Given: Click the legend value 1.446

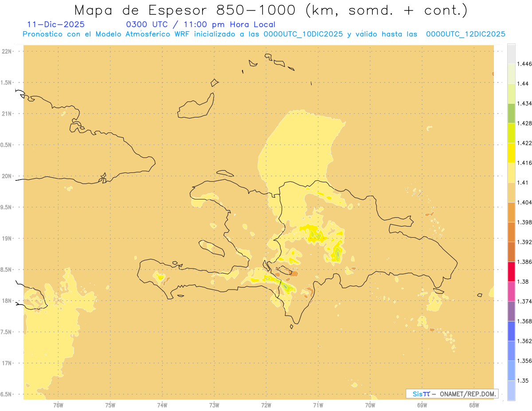Looking at the screenshot, I should (x=525, y=64).
